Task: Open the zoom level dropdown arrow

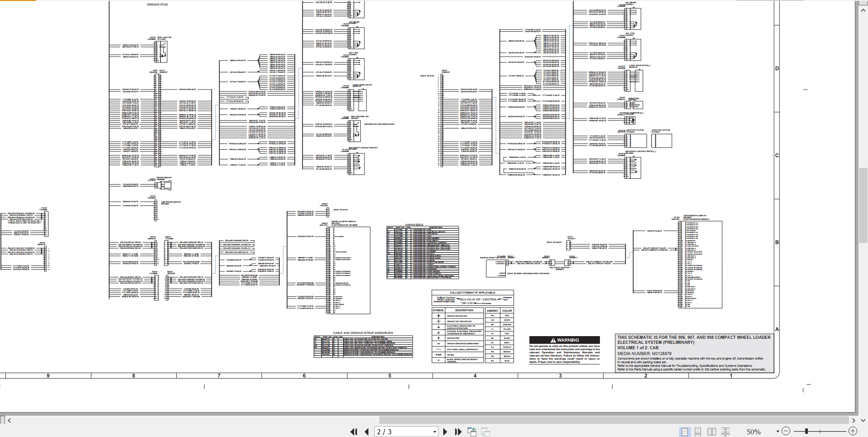Action: [778, 432]
